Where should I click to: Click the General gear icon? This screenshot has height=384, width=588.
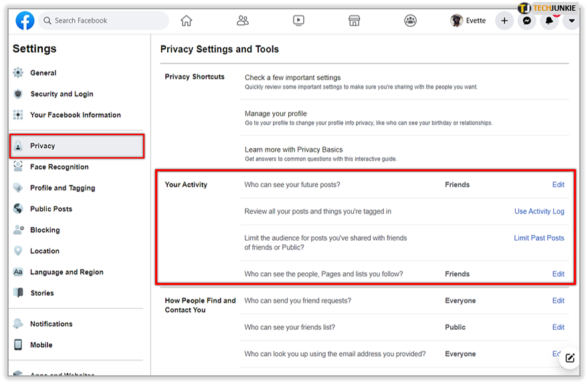click(x=18, y=73)
